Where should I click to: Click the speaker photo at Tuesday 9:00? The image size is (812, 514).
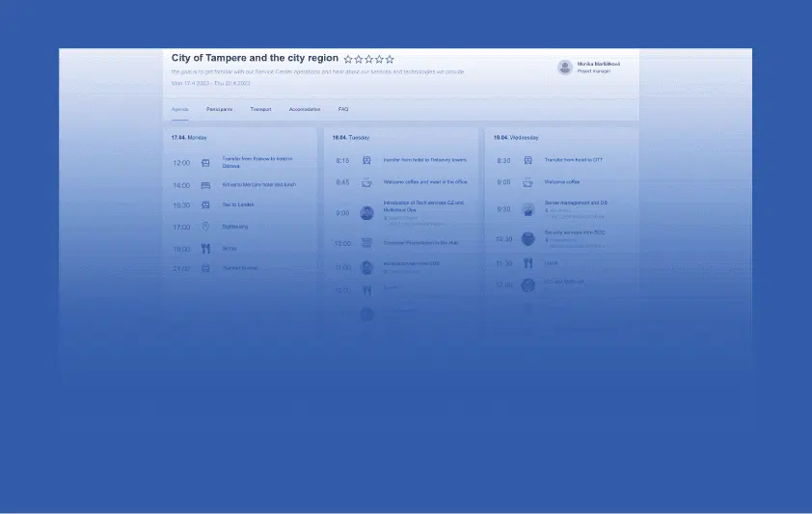[x=366, y=213]
